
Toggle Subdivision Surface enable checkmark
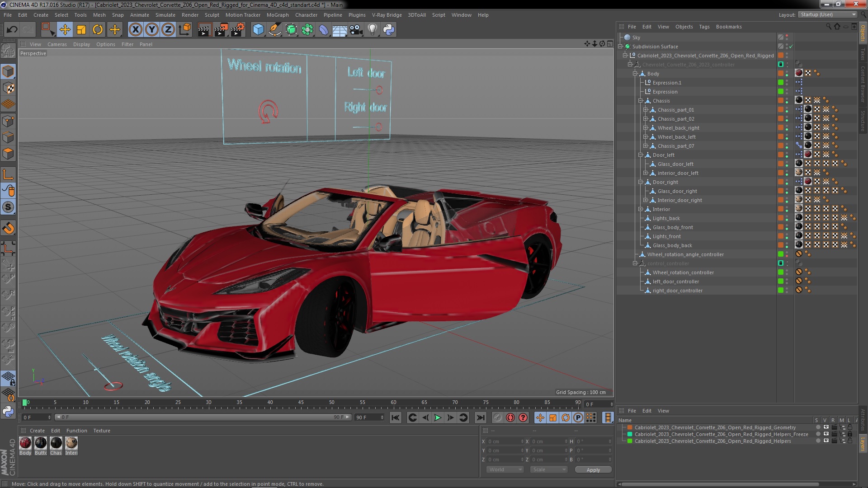pyautogui.click(x=791, y=47)
